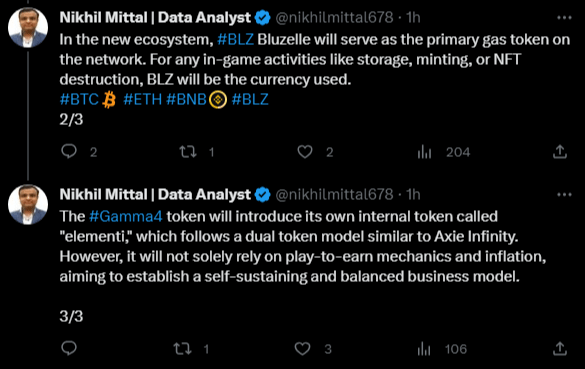Like the Gamma4 token tweet

(x=302, y=349)
